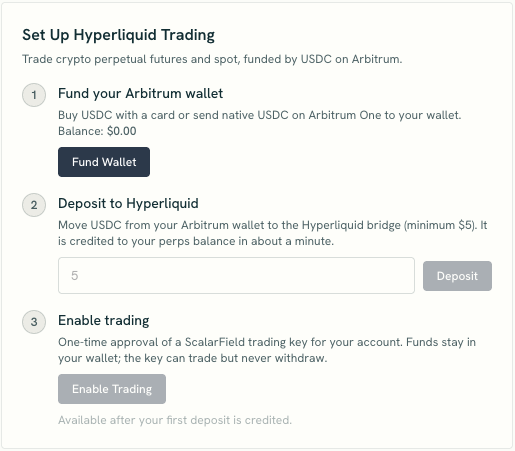This screenshot has width=515, height=451.
Task: Click the Fund your Arbitrum wallet heading
Action: click(140, 94)
